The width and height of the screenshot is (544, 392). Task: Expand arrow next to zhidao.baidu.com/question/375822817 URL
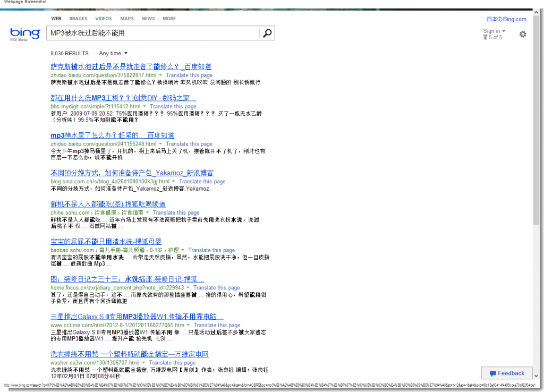[x=161, y=75]
